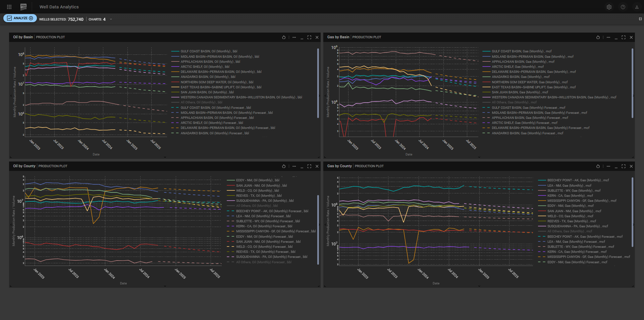
Task: Collapse Oil by County legend with side arrow
Action: [319, 225]
